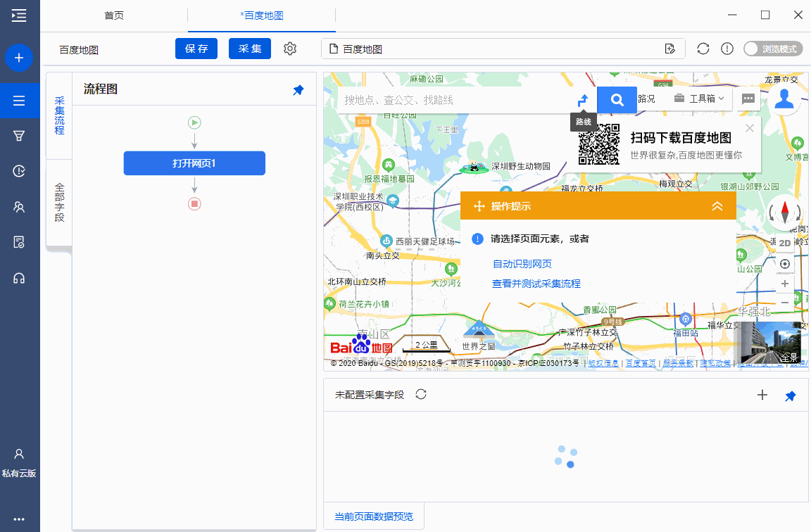
Task: Click the 百度首页 footer link
Action: [641, 363]
